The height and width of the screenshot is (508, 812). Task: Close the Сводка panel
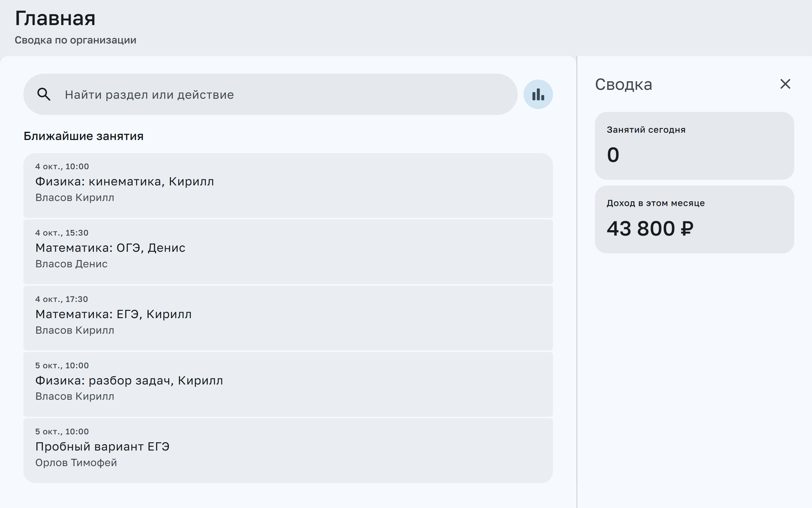pos(785,84)
